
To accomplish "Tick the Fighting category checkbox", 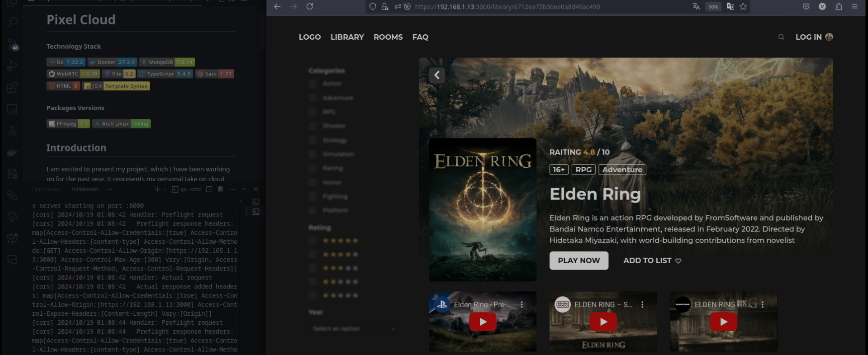I will 312,196.
